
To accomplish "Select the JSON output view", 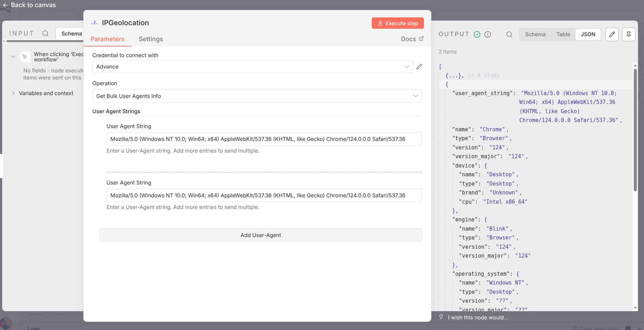I will tap(588, 34).
